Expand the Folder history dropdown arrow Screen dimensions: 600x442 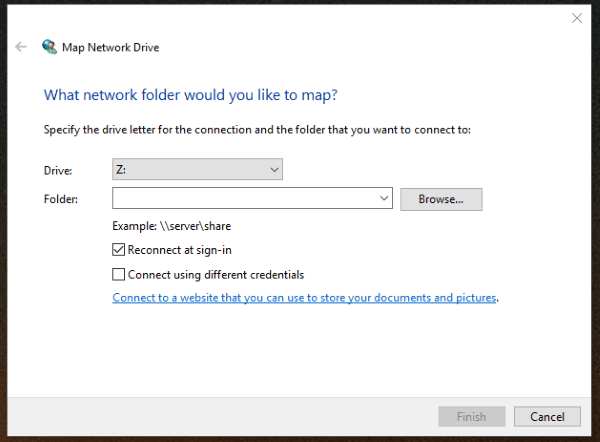click(x=385, y=199)
